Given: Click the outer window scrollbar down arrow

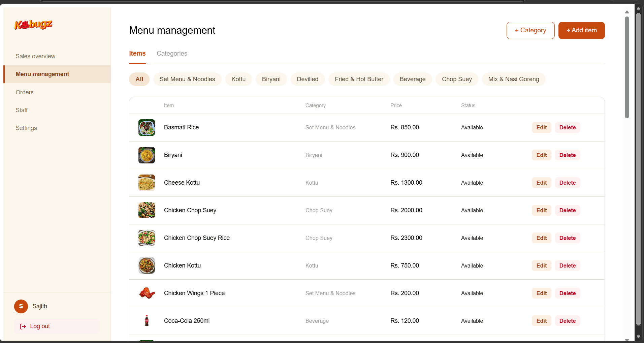Looking at the screenshot, I should pyautogui.click(x=638, y=337).
